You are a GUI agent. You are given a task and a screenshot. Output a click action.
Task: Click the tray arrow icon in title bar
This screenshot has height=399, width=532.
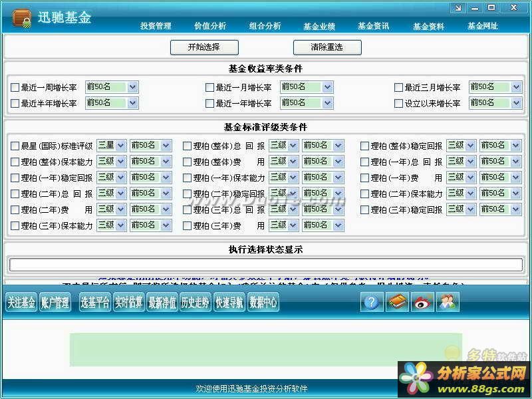(458, 8)
